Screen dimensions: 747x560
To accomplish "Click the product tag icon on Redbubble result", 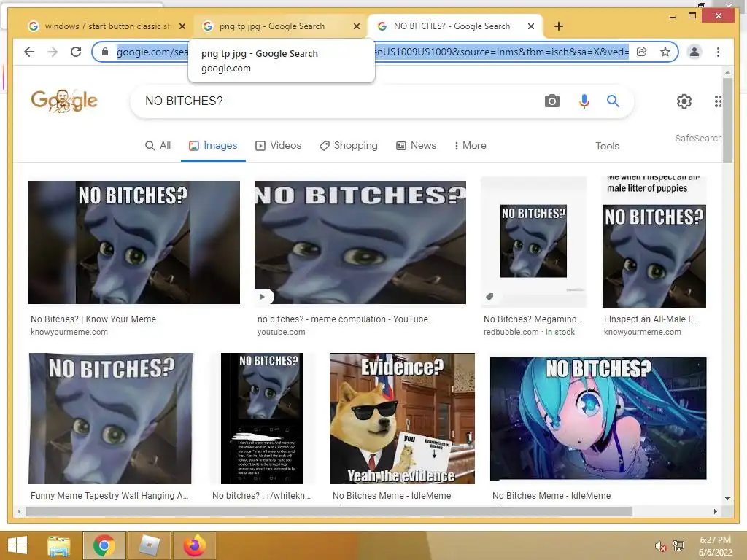I will pyautogui.click(x=489, y=297).
